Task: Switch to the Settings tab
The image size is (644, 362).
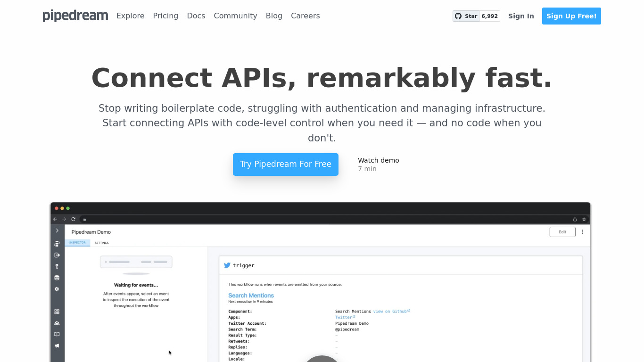Action: [x=102, y=243]
